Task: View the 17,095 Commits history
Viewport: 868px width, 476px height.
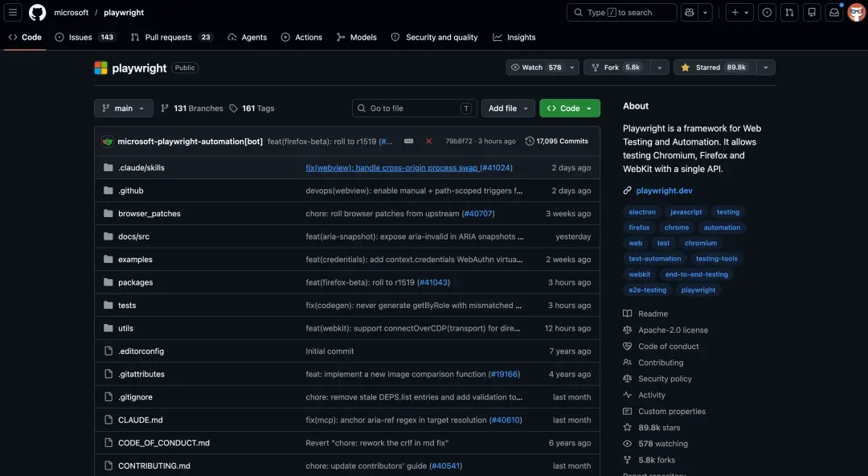Action: (x=556, y=142)
